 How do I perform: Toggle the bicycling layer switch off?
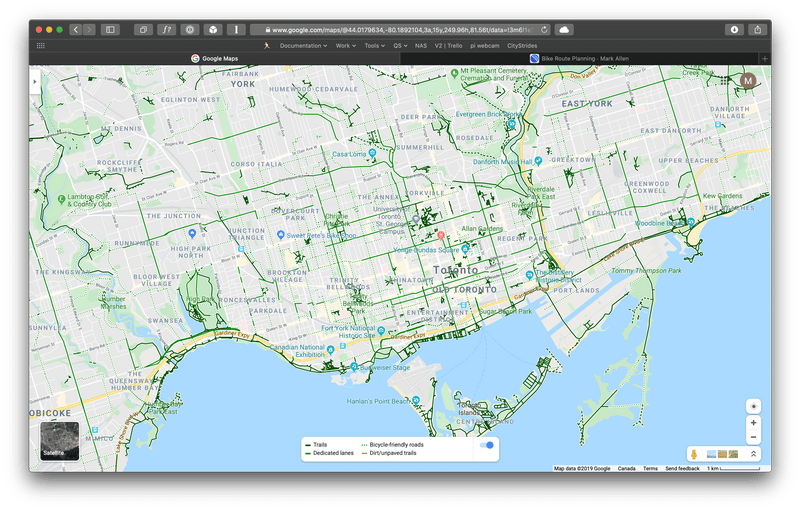(487, 445)
